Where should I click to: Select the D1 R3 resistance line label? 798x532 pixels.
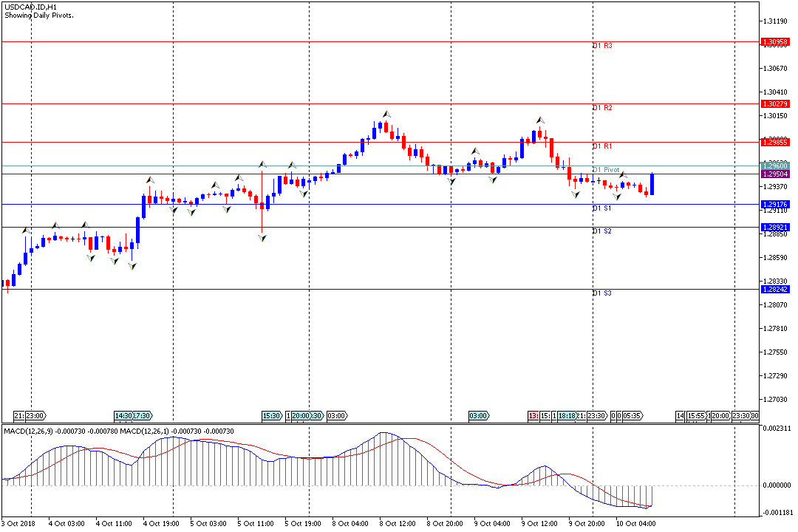[602, 46]
